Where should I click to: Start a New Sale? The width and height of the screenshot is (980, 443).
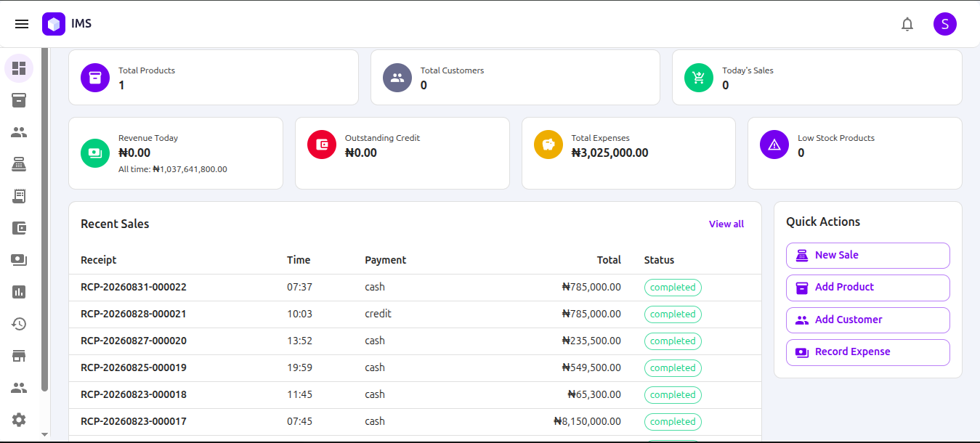point(868,256)
